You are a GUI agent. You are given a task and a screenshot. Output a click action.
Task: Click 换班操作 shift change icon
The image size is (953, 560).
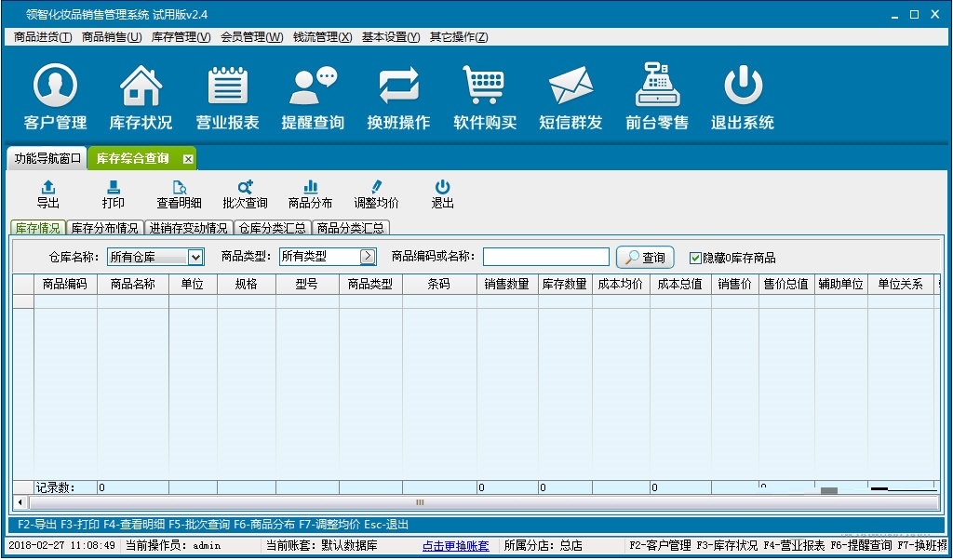click(398, 87)
